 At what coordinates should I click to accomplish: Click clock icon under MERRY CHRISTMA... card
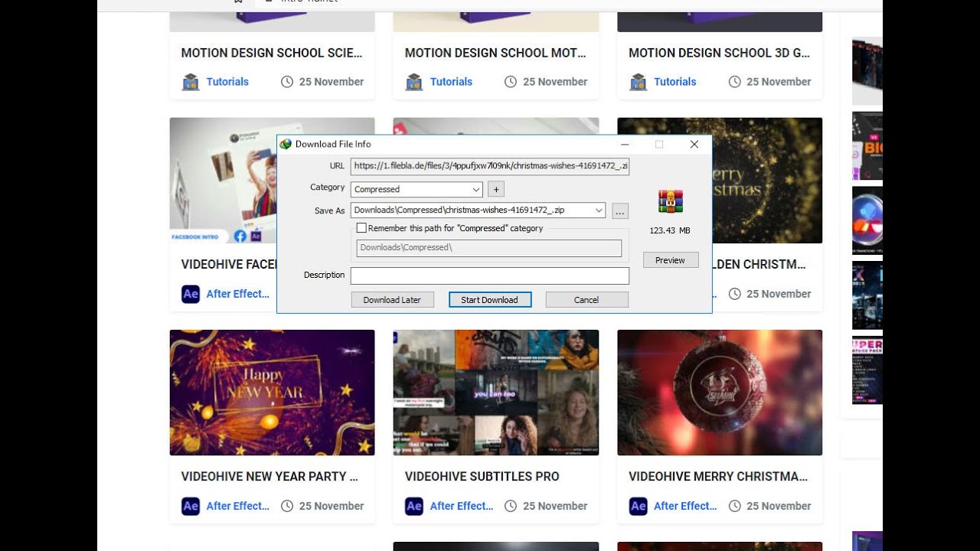tap(734, 506)
